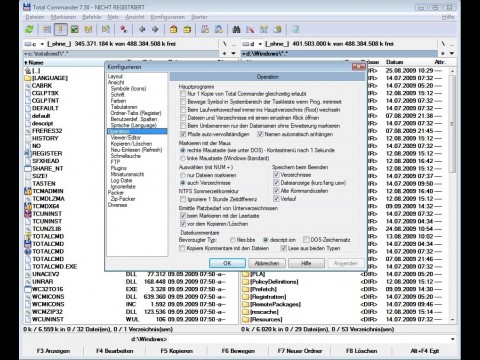Uncheck 'Namen automatisch anhängen' checkbox
This screenshot has height=360, width=480.
coord(260,134)
